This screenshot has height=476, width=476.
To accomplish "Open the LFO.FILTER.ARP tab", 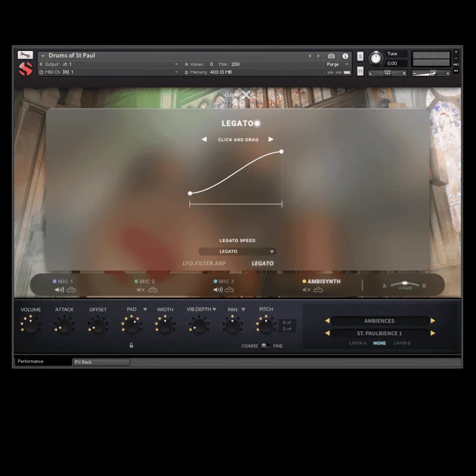I will (x=204, y=264).
